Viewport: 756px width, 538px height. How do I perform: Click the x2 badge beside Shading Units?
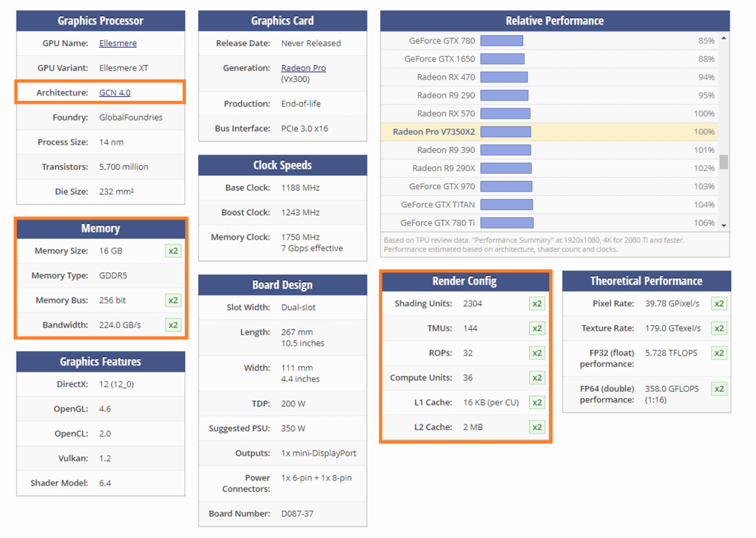(x=537, y=303)
